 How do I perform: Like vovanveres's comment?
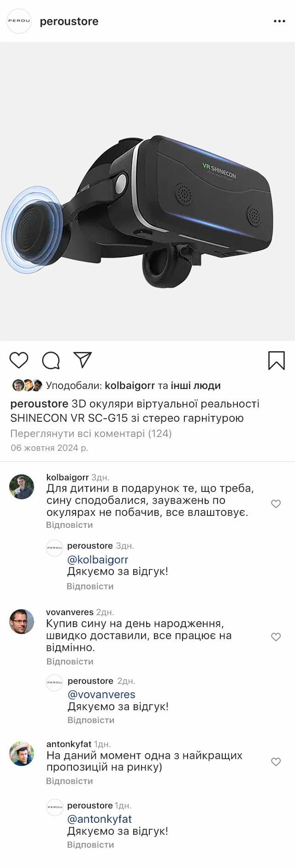coord(276,637)
